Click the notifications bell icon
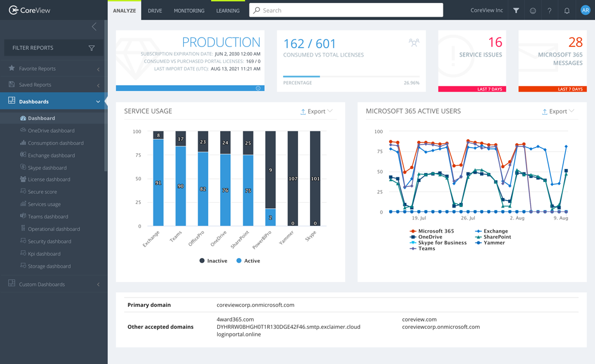Viewport: 595px width, 364px height. point(566,10)
